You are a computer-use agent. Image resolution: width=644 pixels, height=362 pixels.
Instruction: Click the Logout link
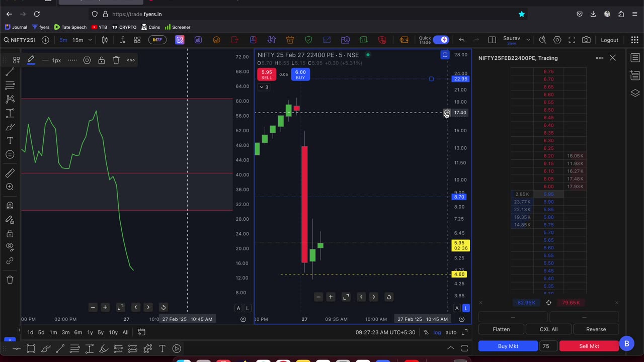[609, 40]
